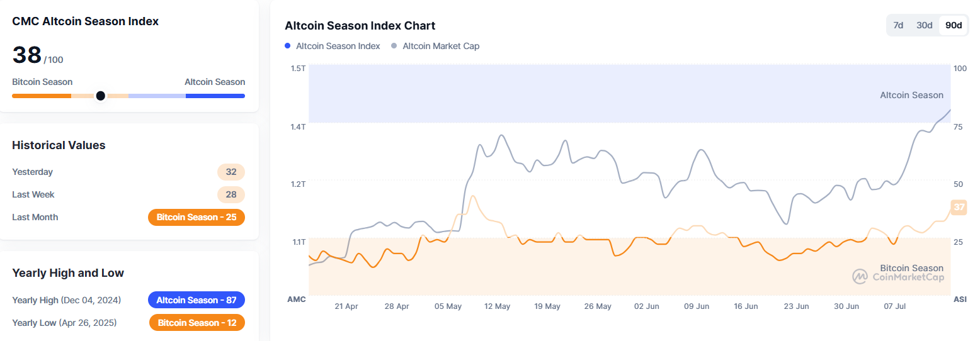
Task: Click the CoinMarketCap watermark logo icon
Action: [860, 276]
